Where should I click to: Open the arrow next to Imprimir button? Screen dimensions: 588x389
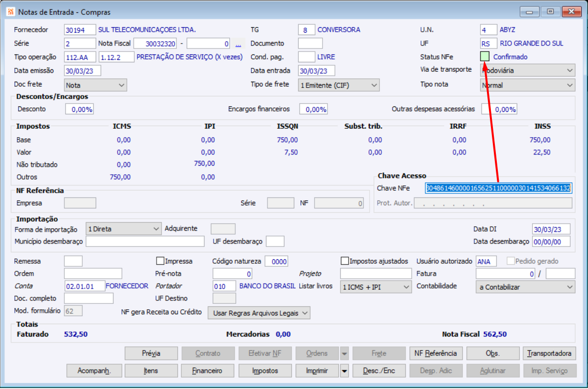344,371
